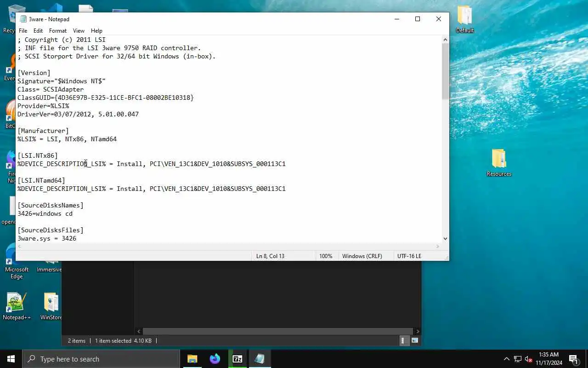Click '2 items' in File Explorer status bar
Viewport: 588px width, 368px height.
point(77,341)
